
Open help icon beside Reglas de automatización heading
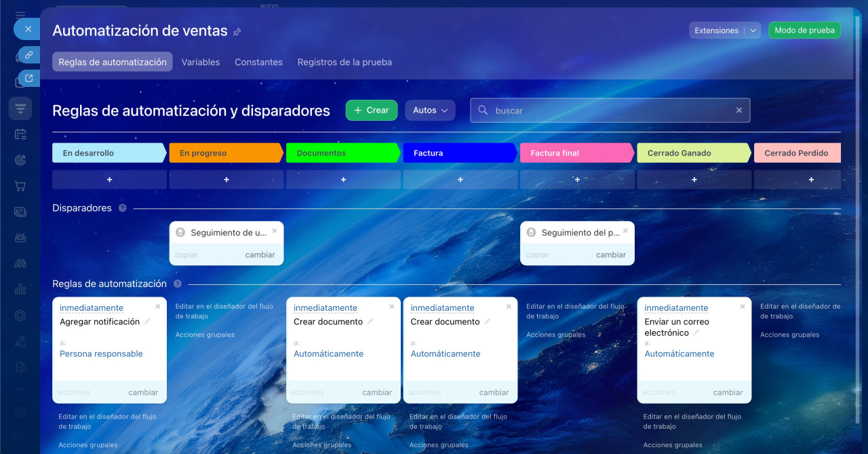178,284
